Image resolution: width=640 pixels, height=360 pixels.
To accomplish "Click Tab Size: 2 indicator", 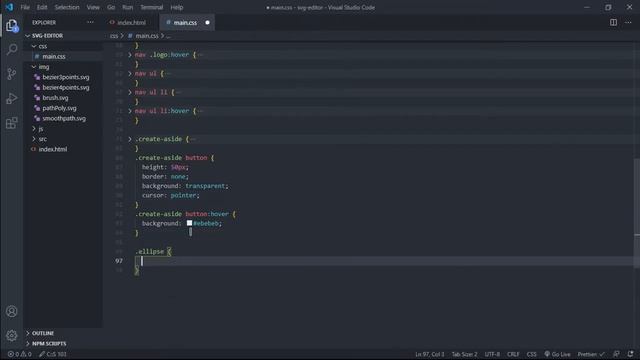I will pyautogui.click(x=464, y=354).
